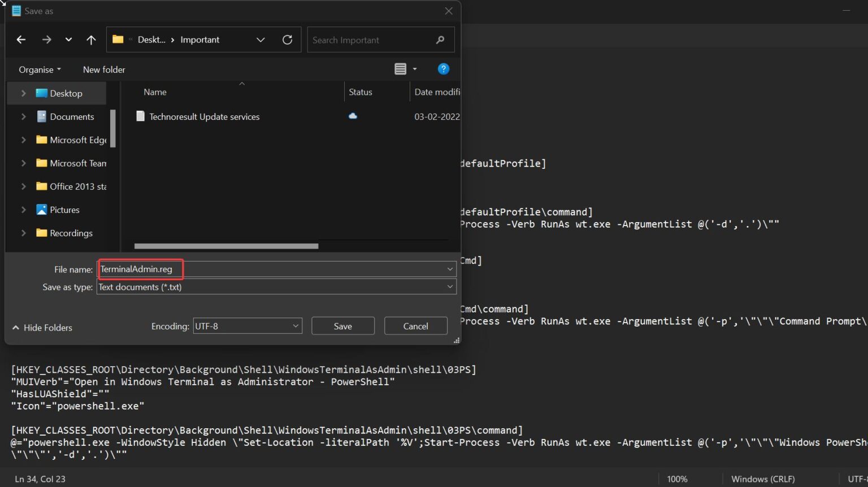Refresh the Important folder view
Viewport: 868px width, 487px height.
(x=287, y=40)
